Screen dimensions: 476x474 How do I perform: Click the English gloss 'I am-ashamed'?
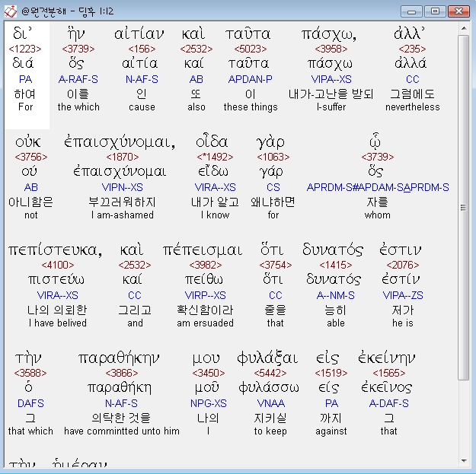click(123, 215)
